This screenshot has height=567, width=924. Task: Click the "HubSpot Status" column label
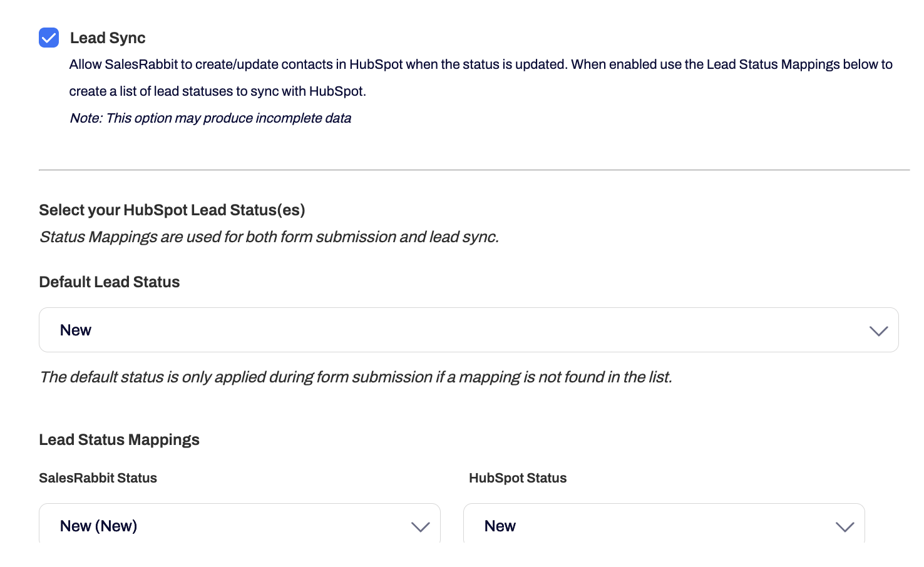[518, 478]
